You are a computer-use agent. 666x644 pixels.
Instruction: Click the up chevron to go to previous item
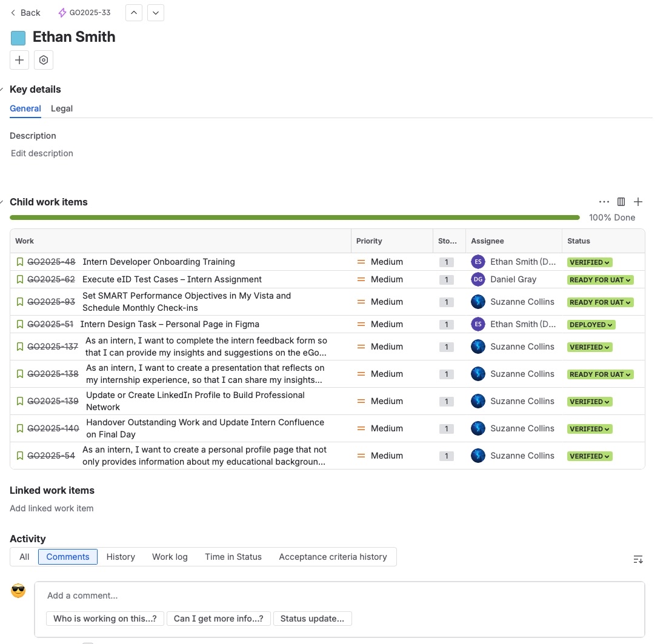point(133,12)
